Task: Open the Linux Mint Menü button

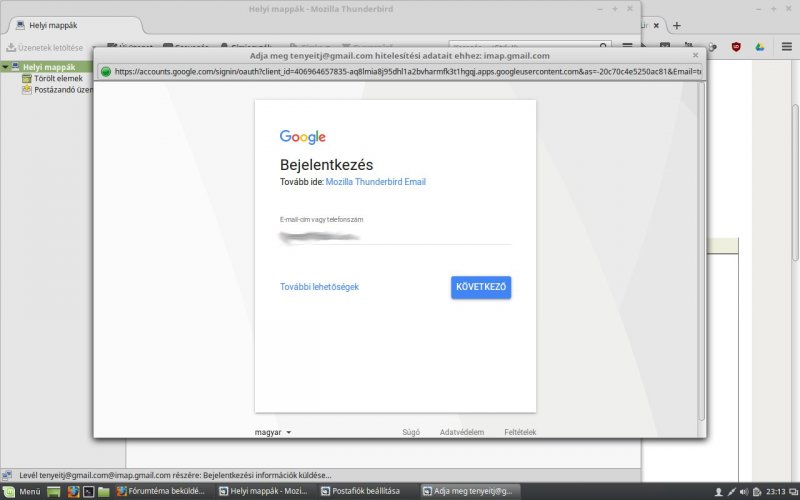Action: 22,491
